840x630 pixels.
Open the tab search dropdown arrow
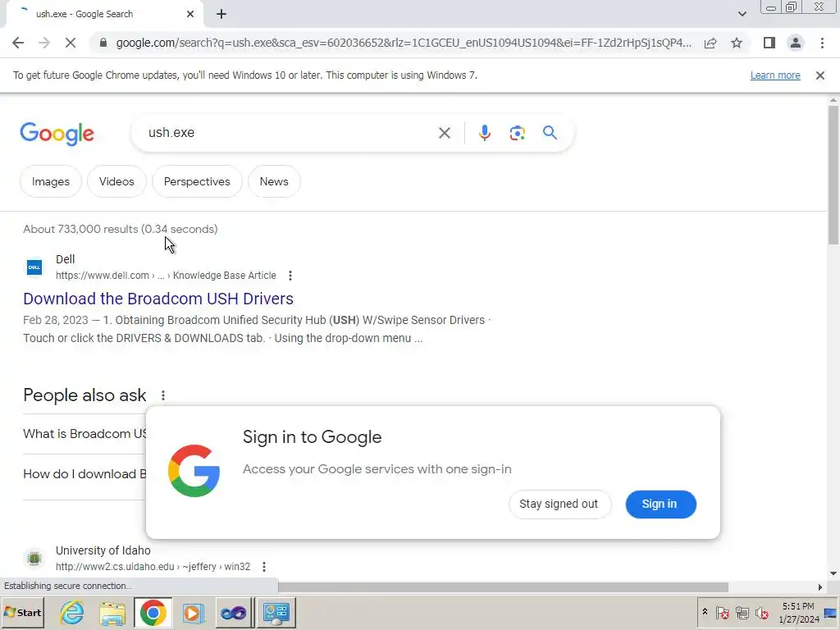click(742, 14)
